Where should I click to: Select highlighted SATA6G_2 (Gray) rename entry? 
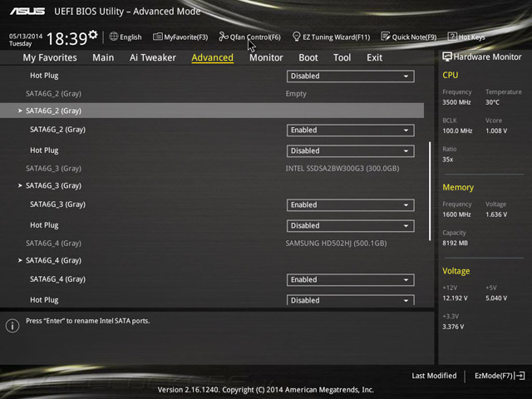(212, 111)
